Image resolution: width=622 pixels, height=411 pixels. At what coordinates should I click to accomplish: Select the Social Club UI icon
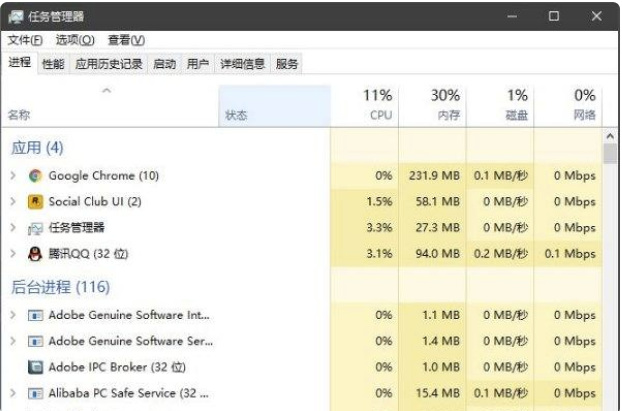tap(36, 202)
